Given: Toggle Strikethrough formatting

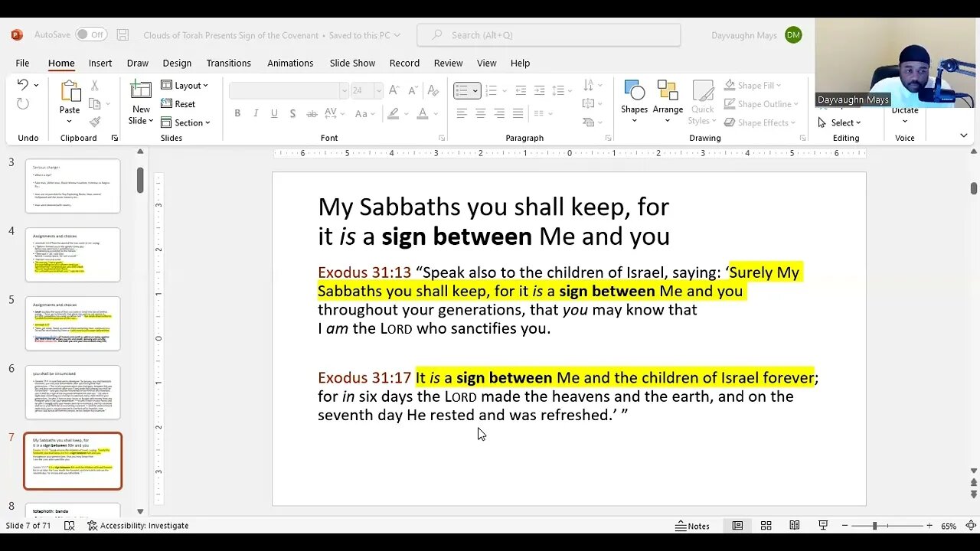Looking at the screenshot, I should pos(312,113).
